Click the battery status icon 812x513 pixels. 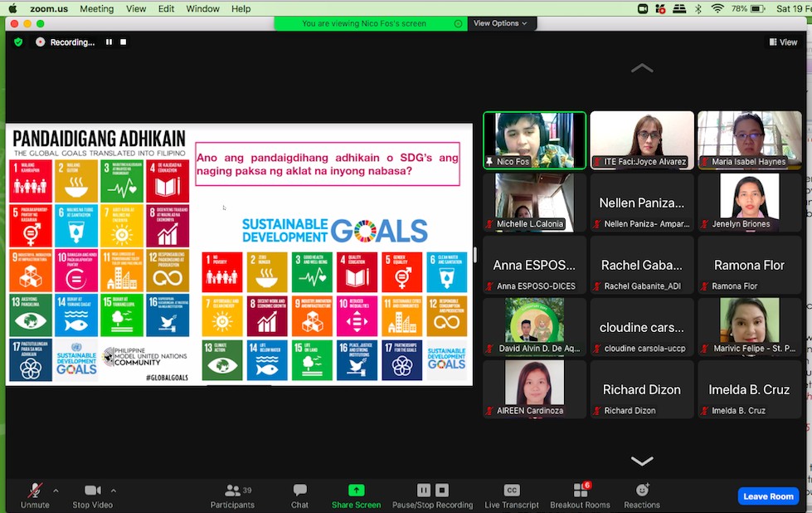coord(757,8)
